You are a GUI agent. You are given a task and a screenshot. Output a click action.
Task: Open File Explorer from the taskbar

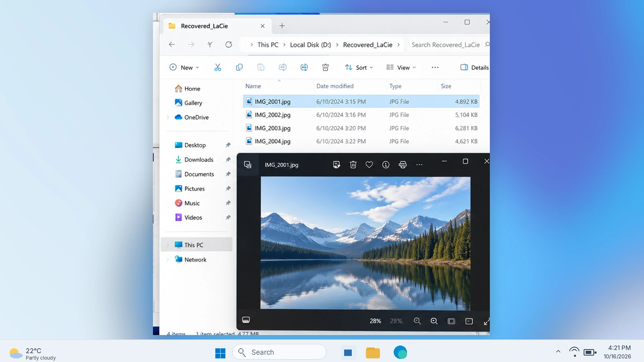tap(373, 353)
